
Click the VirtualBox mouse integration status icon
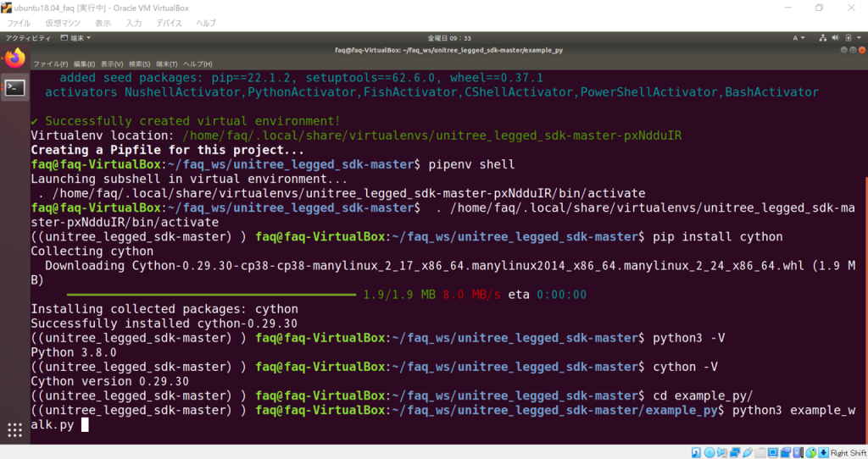pos(811,452)
